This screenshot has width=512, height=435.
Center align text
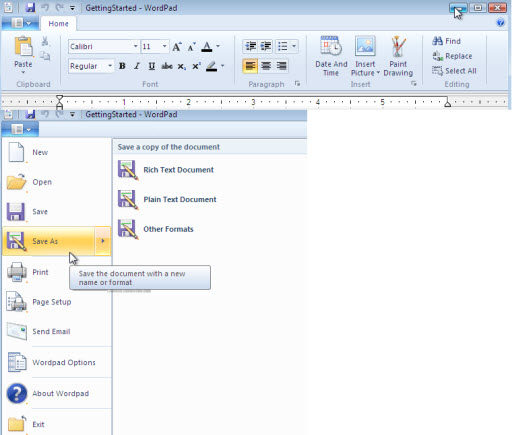[x=266, y=66]
